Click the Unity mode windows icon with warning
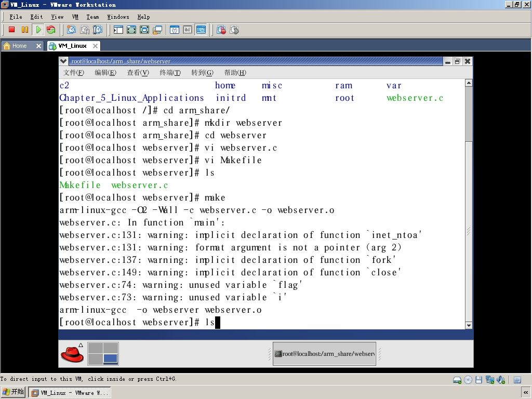 pos(157,30)
